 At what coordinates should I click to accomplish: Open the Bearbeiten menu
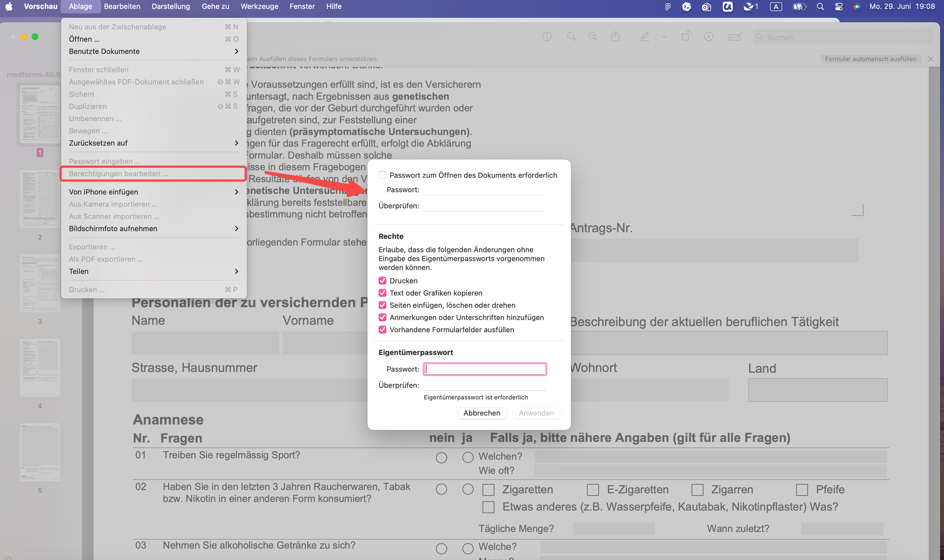(122, 6)
